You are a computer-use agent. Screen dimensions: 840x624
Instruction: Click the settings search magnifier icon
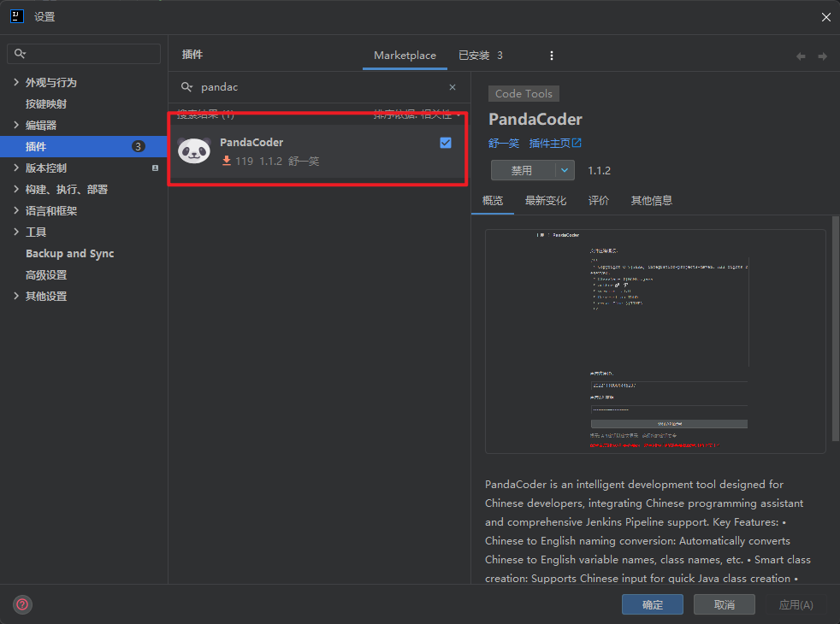pos(21,54)
